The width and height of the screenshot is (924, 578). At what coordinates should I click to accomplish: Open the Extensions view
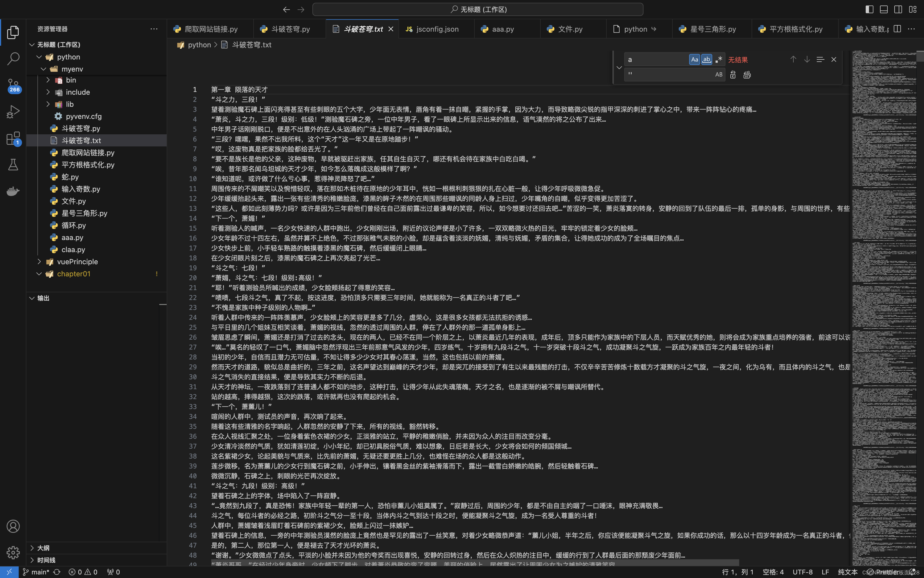pos(13,138)
